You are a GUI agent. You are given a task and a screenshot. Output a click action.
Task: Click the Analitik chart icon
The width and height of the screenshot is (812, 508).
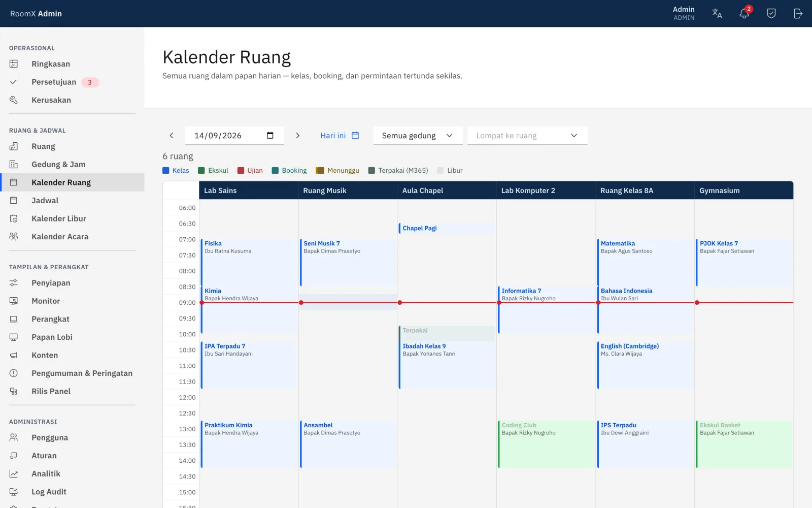point(14,474)
